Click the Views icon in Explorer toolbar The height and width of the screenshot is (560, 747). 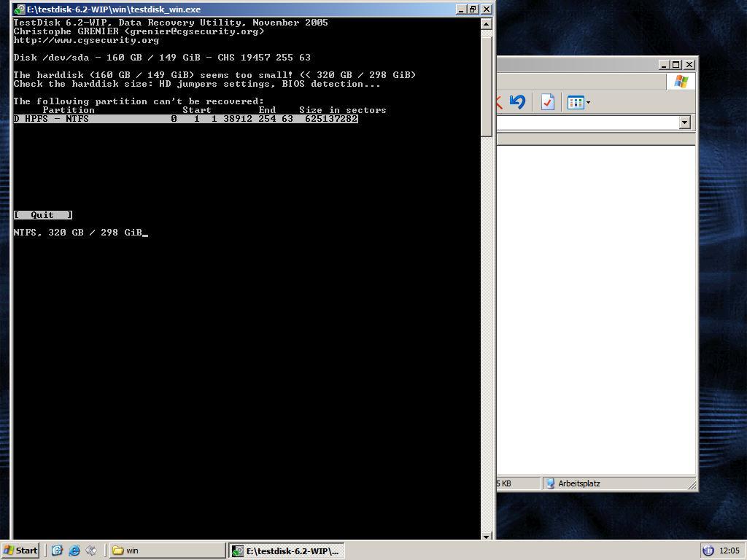tap(576, 102)
